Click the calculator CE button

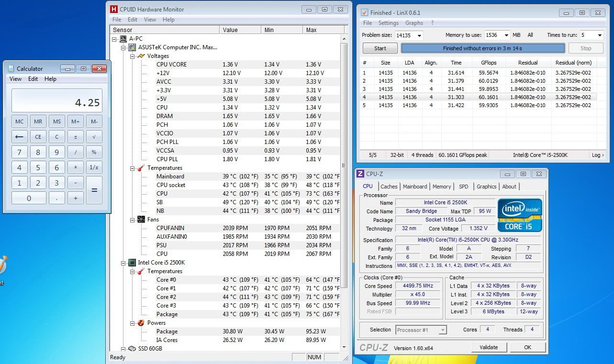coord(38,137)
